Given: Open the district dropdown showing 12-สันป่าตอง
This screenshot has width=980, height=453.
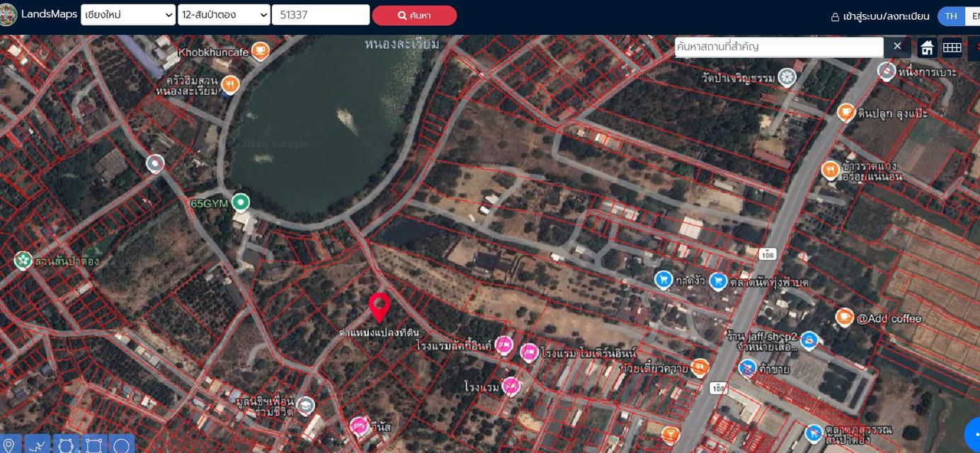Looking at the screenshot, I should [x=224, y=15].
